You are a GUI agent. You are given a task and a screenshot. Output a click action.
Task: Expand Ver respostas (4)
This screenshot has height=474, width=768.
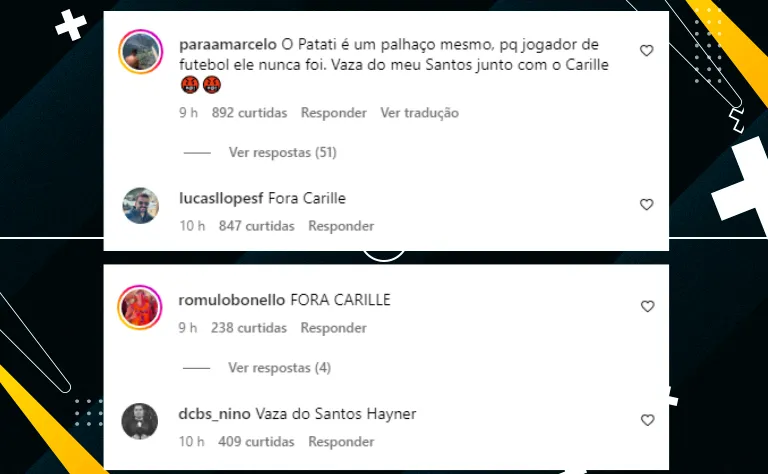(x=279, y=368)
